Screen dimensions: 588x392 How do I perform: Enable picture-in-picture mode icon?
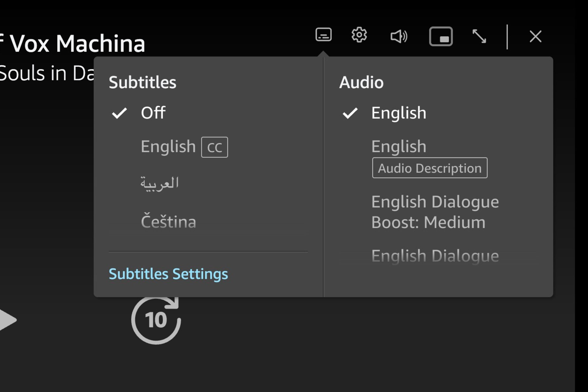pyautogui.click(x=441, y=36)
